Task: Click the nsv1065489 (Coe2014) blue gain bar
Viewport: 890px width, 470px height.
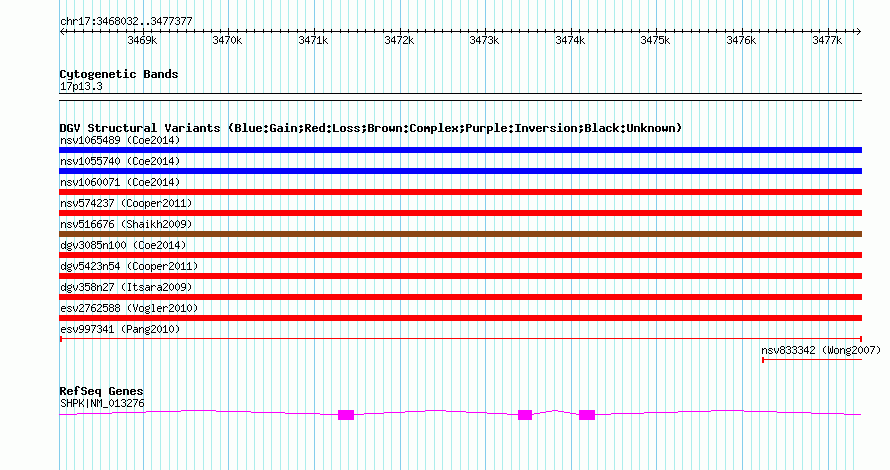Action: point(460,150)
